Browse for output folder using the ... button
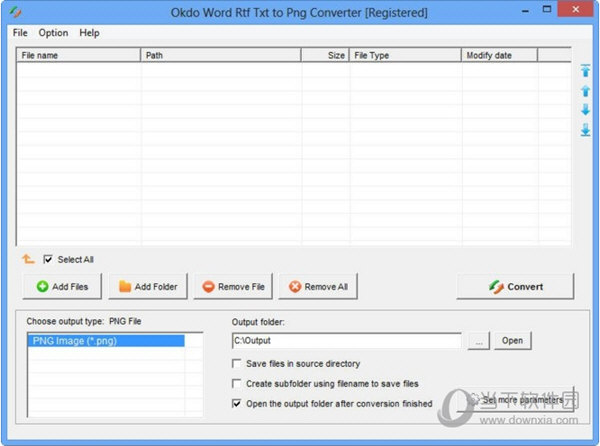The height and width of the screenshot is (446, 600). [479, 341]
